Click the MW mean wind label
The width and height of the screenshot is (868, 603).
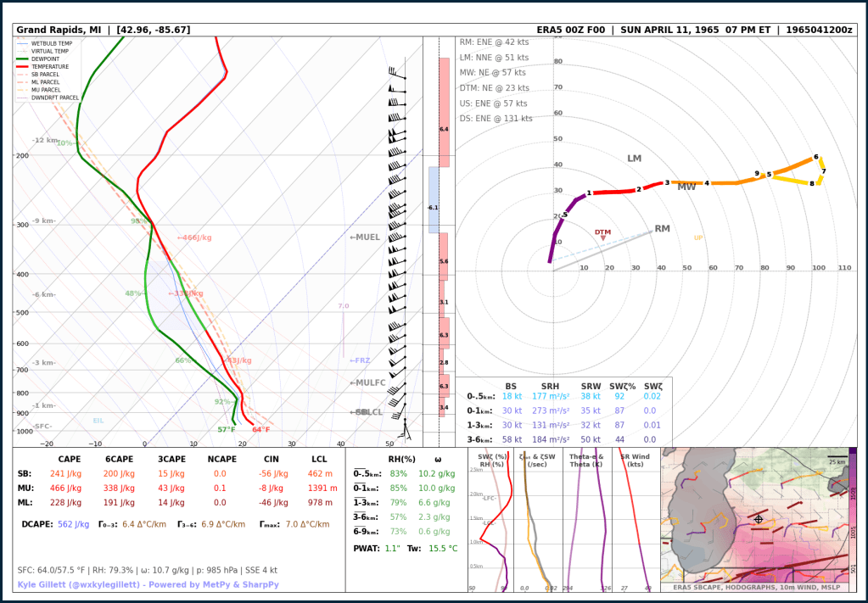[686, 187]
